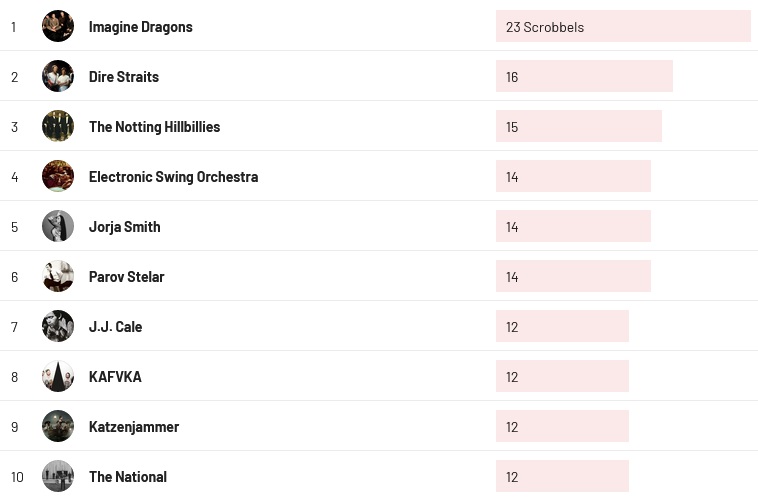758x497 pixels.
Task: Click J.J. Cale artist avatar
Action: pos(58,326)
